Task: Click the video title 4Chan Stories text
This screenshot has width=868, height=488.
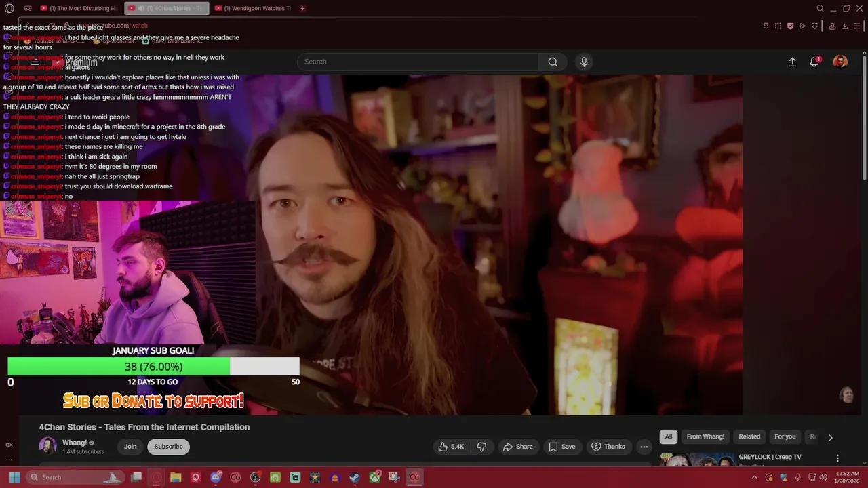Action: tap(144, 427)
